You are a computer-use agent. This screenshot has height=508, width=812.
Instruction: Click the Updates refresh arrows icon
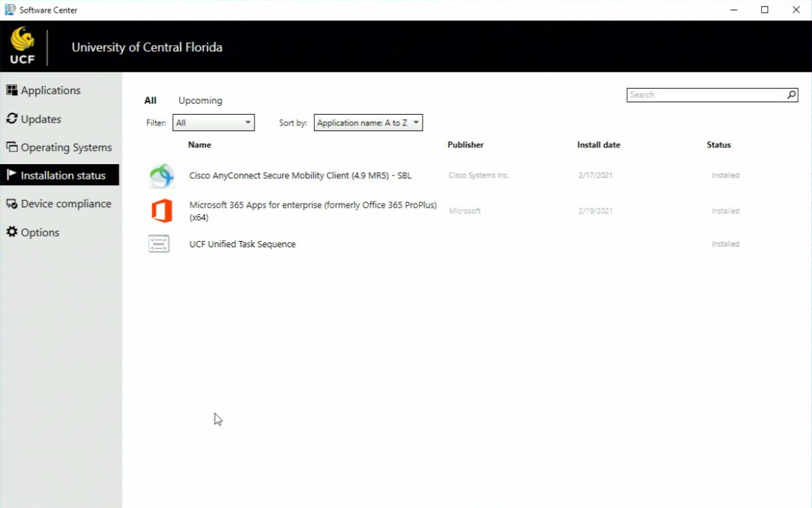coord(11,118)
